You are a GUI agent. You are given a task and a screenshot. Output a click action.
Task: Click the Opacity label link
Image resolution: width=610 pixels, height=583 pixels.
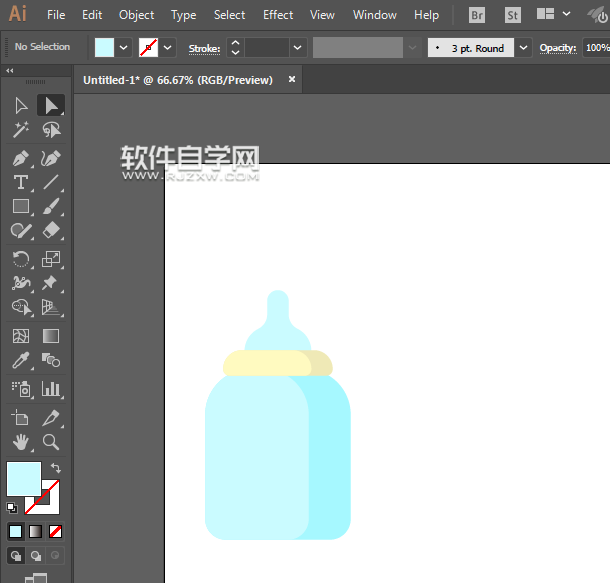point(558,48)
